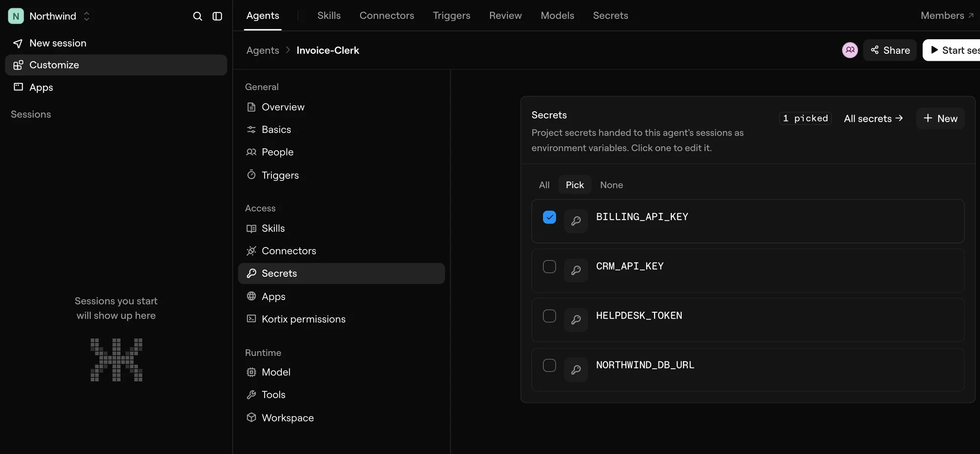Toggle the sidebar panel layout icon
Image resolution: width=980 pixels, height=454 pixels.
217,16
